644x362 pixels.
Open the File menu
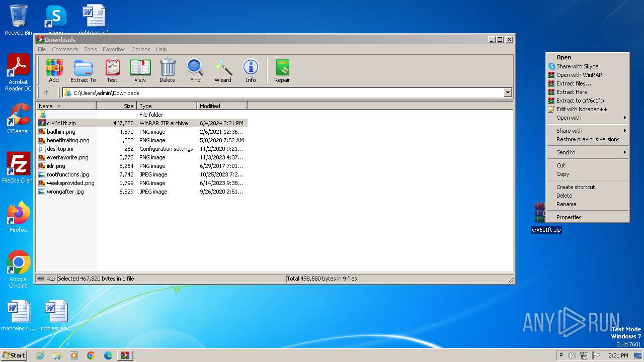(42, 49)
